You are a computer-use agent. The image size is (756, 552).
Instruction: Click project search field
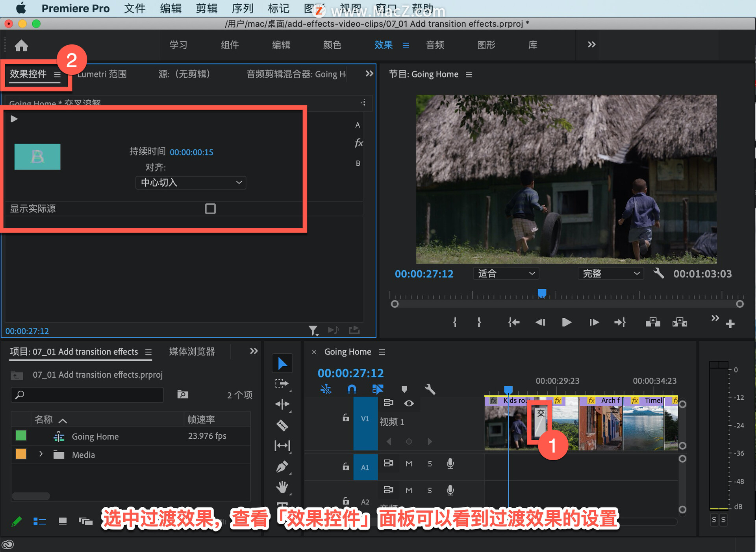(87, 394)
